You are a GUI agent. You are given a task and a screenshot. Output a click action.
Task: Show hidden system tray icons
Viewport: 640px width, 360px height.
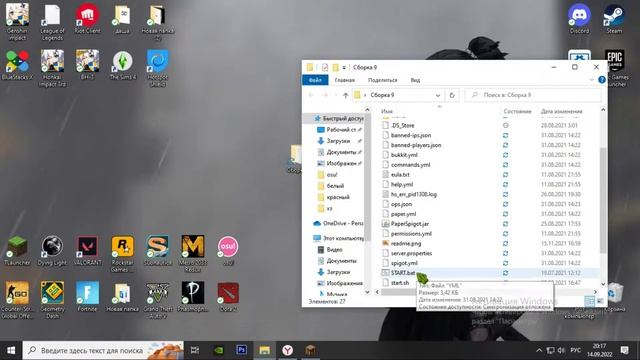[539, 350]
